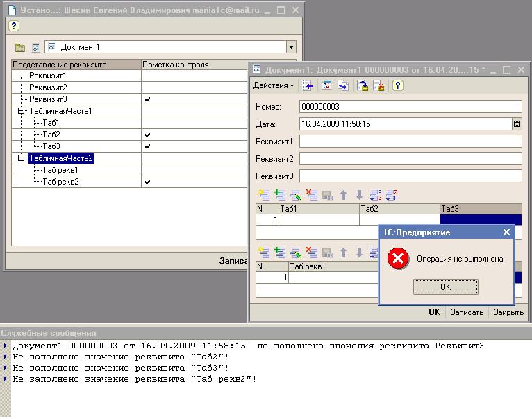Check control mark cell for Реквизит1

pos(194,76)
